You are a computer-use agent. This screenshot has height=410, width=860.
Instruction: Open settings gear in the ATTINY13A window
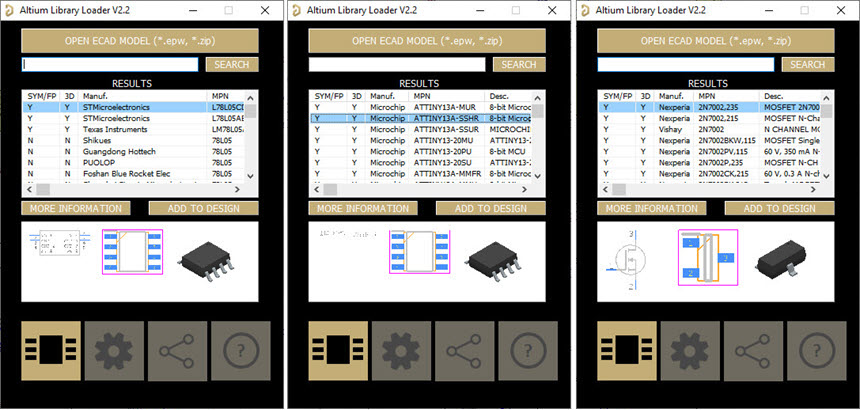[x=401, y=351]
